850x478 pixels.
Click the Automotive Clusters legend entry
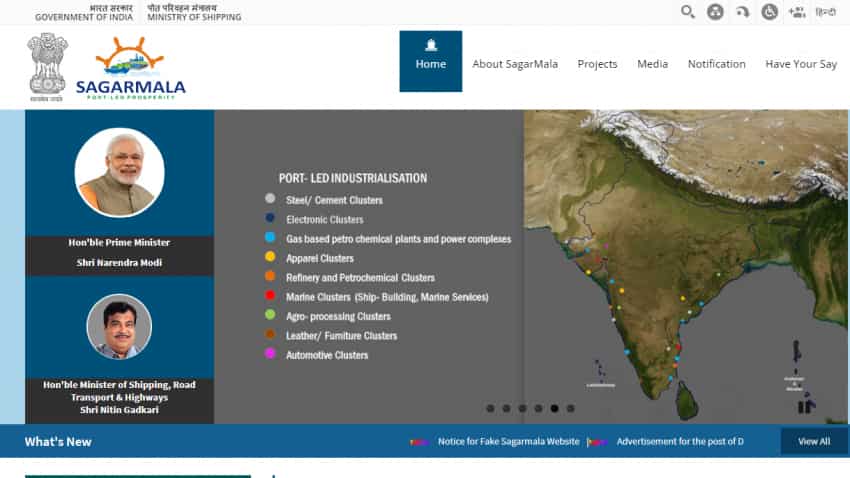(x=327, y=356)
